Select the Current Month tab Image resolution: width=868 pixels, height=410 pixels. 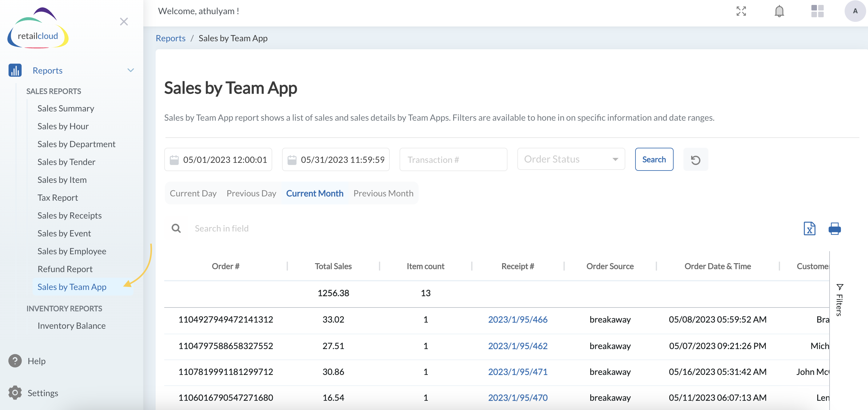pos(315,193)
